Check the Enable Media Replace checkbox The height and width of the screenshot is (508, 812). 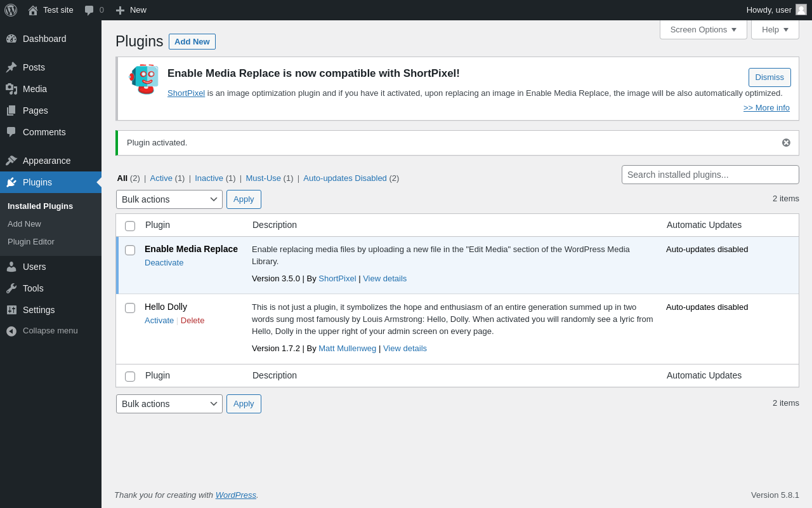point(130,250)
